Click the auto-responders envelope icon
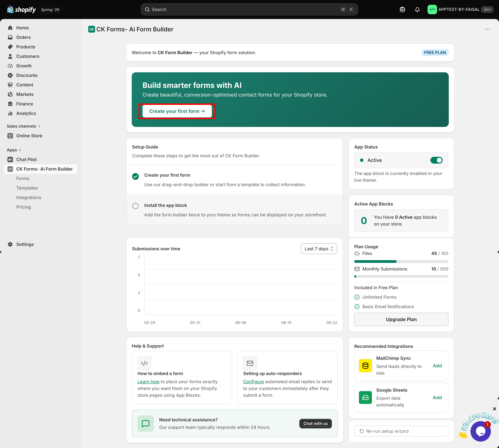Screen dimensions: 499x448 (250, 363)
